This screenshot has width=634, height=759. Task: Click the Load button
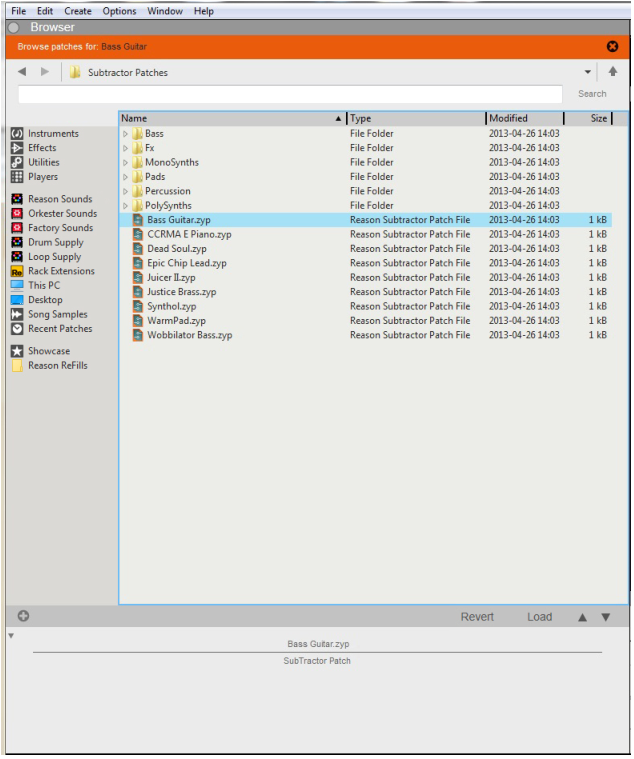point(539,617)
